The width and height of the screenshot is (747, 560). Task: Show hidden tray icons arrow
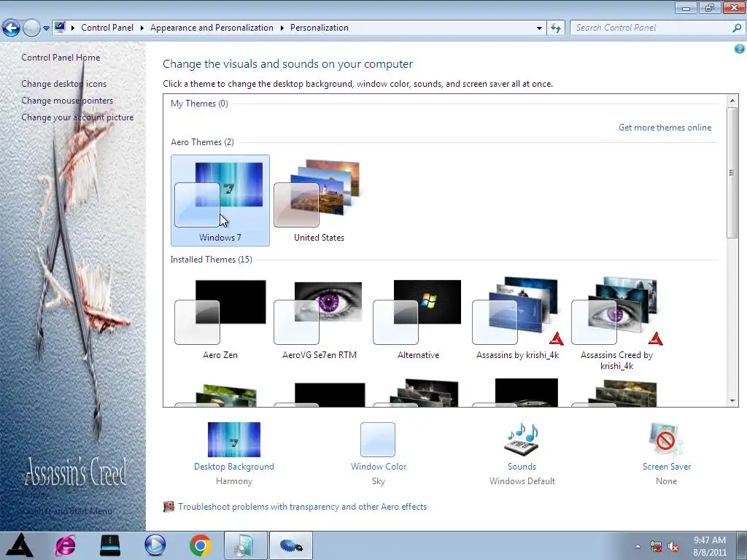pyautogui.click(x=638, y=547)
